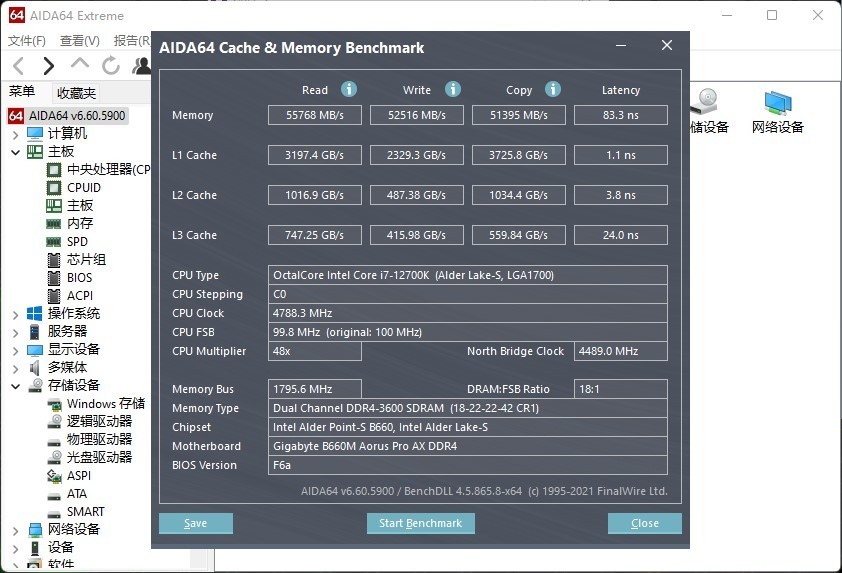Screen dimensions: 842x573
Task: Select the 计算机 tree item
Action: (67, 133)
